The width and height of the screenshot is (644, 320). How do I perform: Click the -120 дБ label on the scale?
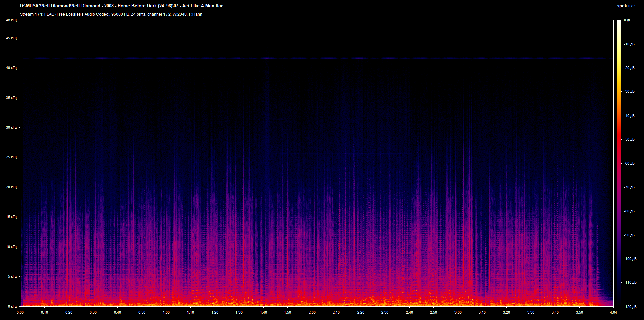630,307
